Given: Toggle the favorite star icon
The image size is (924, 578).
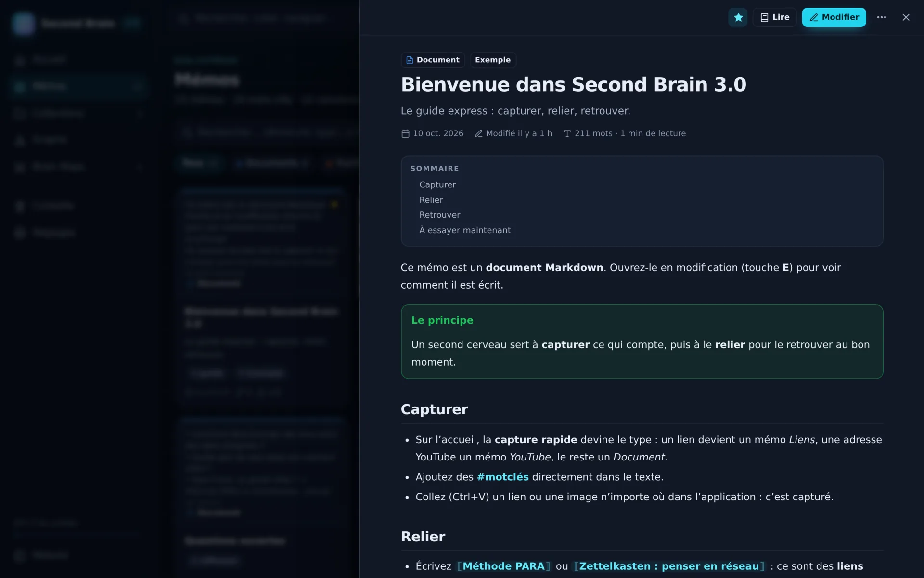Looking at the screenshot, I should pos(738,17).
